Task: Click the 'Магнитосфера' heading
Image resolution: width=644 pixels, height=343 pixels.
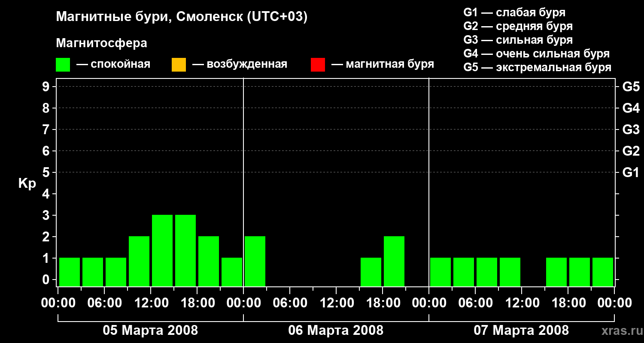Action: tap(101, 43)
